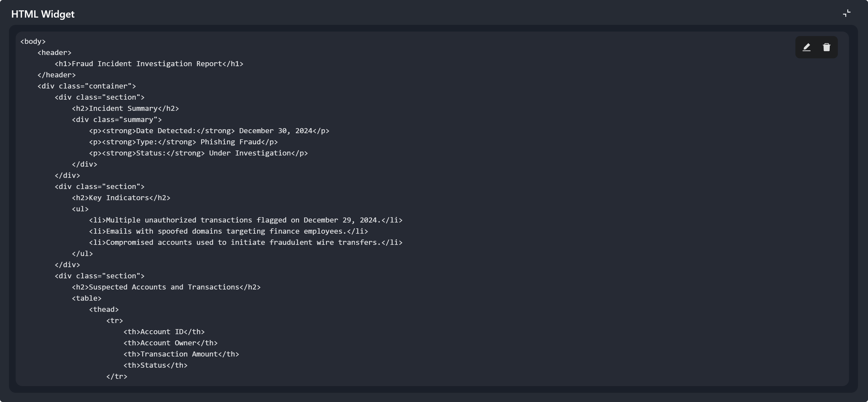868x402 pixels.
Task: Select the Phishing Fraud type line
Action: 183,142
